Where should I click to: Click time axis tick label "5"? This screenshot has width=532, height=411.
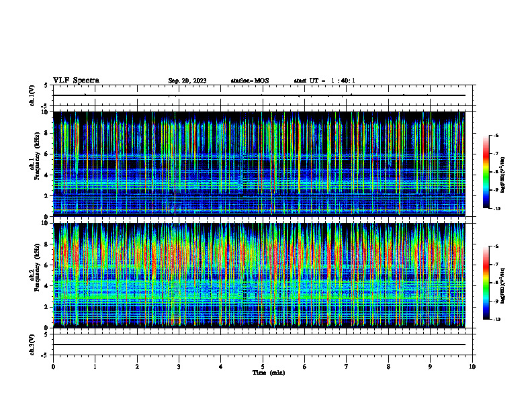(x=263, y=367)
